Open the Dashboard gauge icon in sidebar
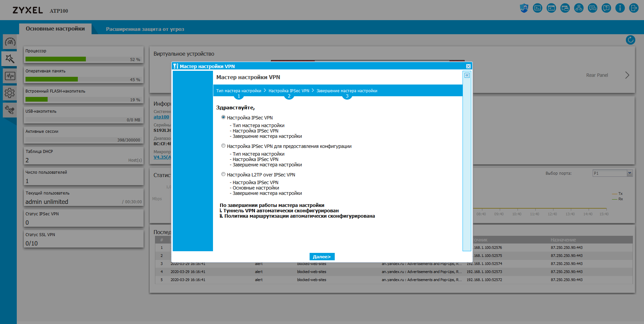 pyautogui.click(x=10, y=42)
